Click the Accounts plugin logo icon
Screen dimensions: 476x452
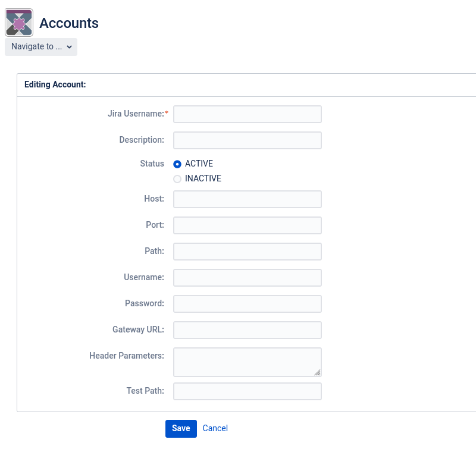(19, 23)
